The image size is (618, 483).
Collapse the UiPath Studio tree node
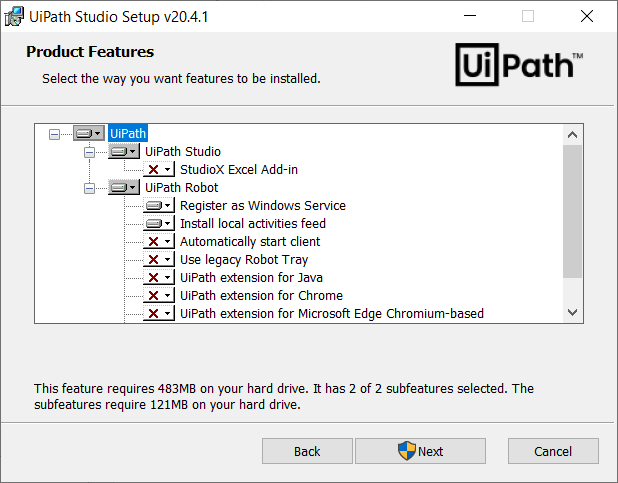click(89, 151)
